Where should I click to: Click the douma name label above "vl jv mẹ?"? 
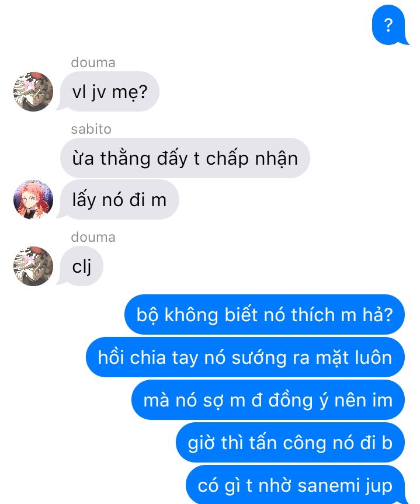(x=93, y=62)
